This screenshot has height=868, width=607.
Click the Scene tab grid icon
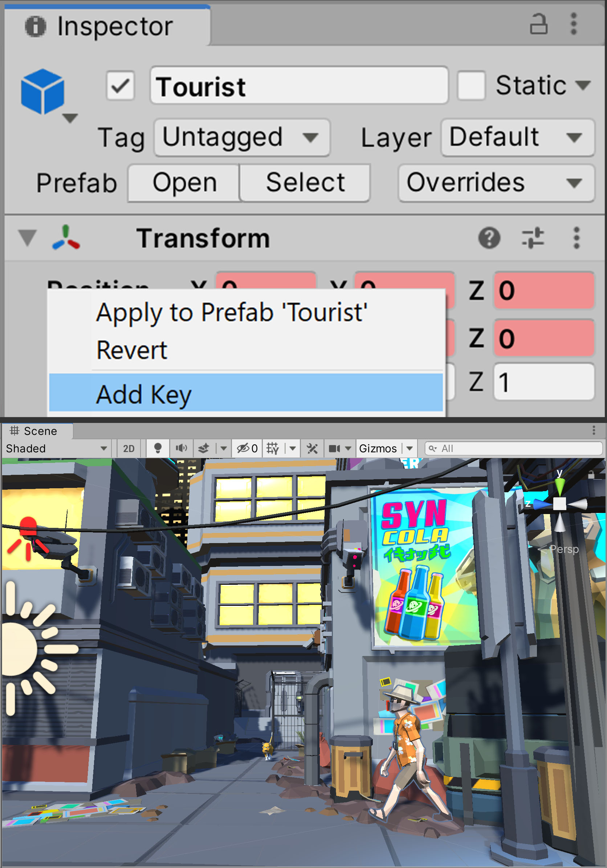tap(15, 430)
